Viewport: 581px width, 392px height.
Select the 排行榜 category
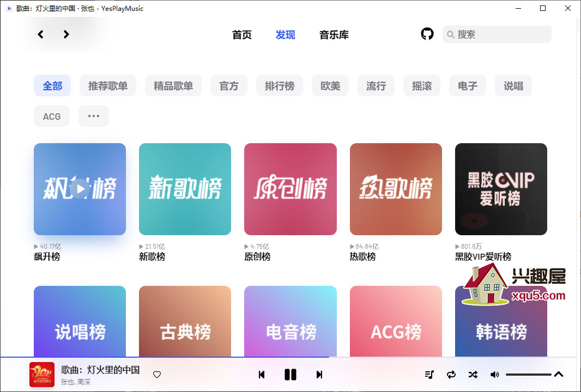click(280, 85)
